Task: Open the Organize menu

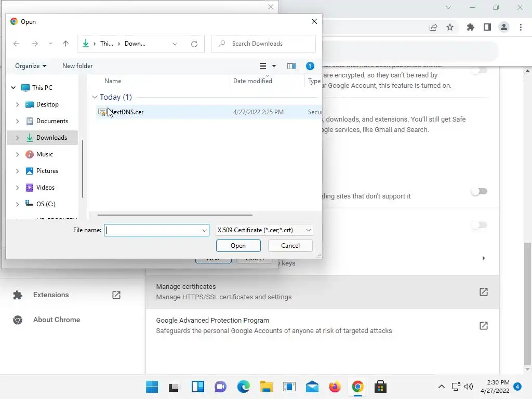Action: (x=31, y=66)
